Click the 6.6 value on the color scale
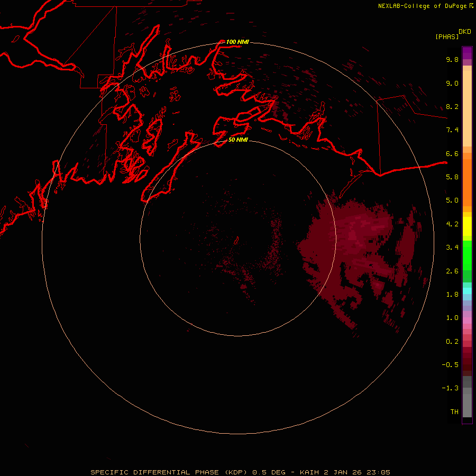Image resolution: width=476 pixels, height=476 pixels. (x=452, y=153)
